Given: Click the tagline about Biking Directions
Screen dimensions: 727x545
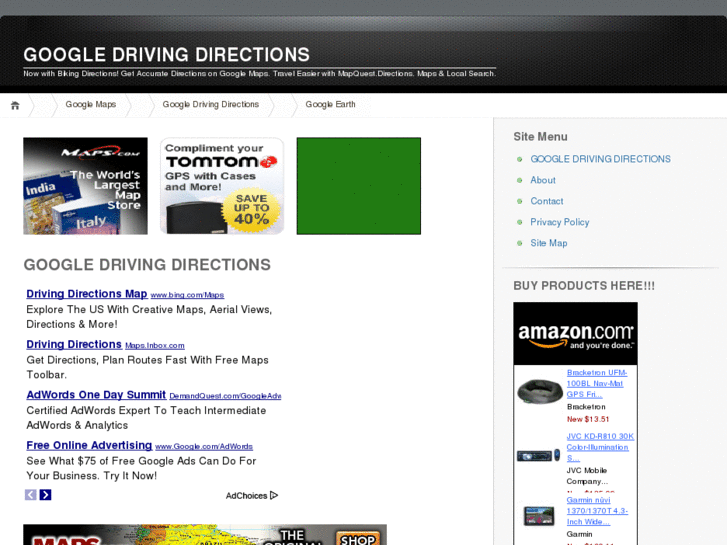Looking at the screenshot, I should [260, 73].
